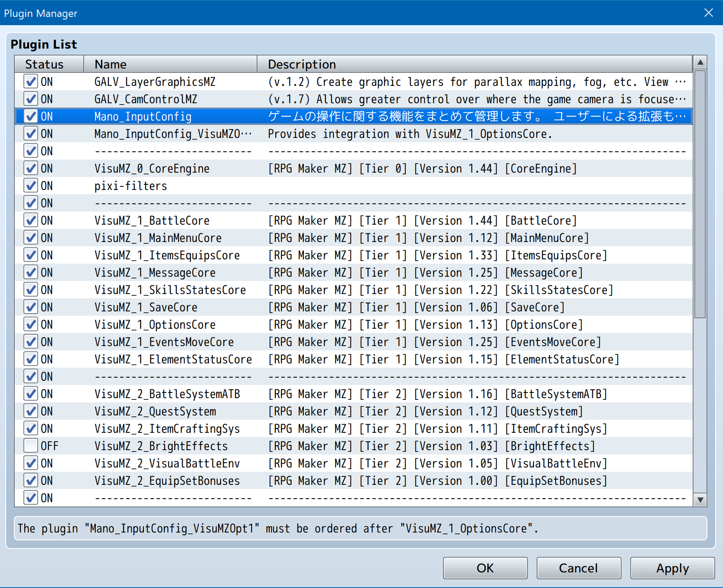723x588 pixels.
Task: Click the VisuMZ_2_EquipSetBonuses plugin name
Action: (x=167, y=480)
